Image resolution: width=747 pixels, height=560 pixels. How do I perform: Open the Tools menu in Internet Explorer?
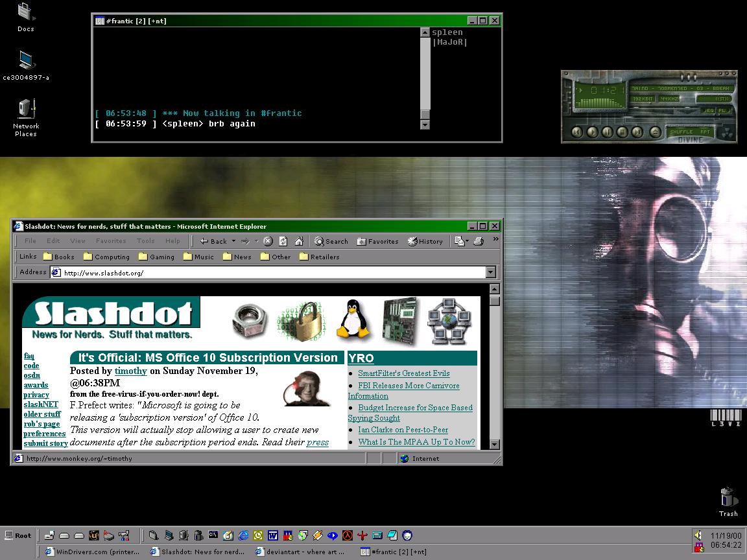pyautogui.click(x=146, y=241)
